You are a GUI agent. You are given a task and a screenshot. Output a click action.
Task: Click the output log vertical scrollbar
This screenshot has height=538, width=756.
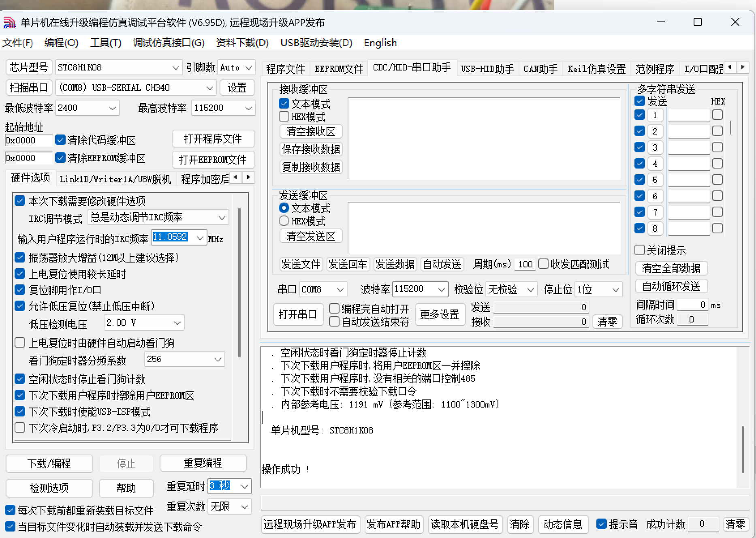tap(743, 450)
